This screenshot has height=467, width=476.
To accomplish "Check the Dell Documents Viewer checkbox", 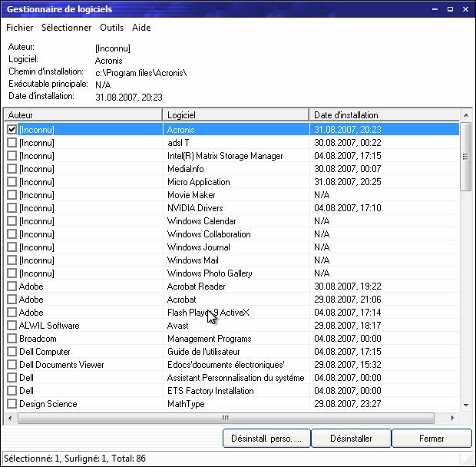I will click(x=12, y=365).
